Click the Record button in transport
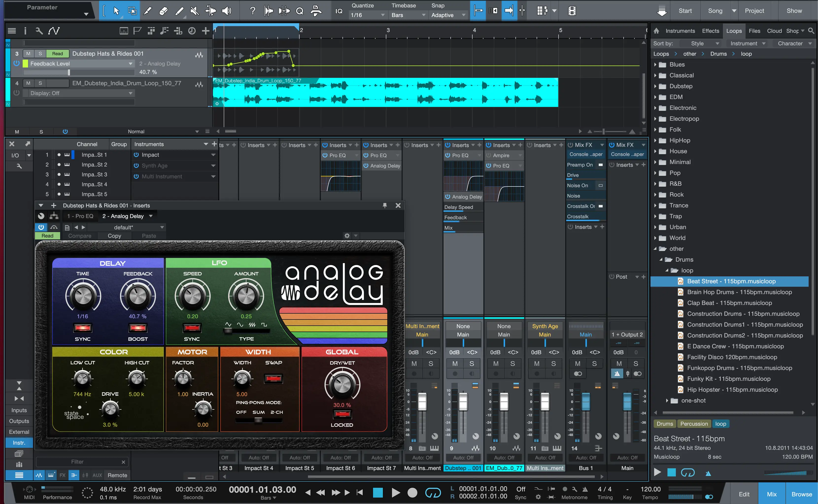818x504 pixels. [x=412, y=492]
